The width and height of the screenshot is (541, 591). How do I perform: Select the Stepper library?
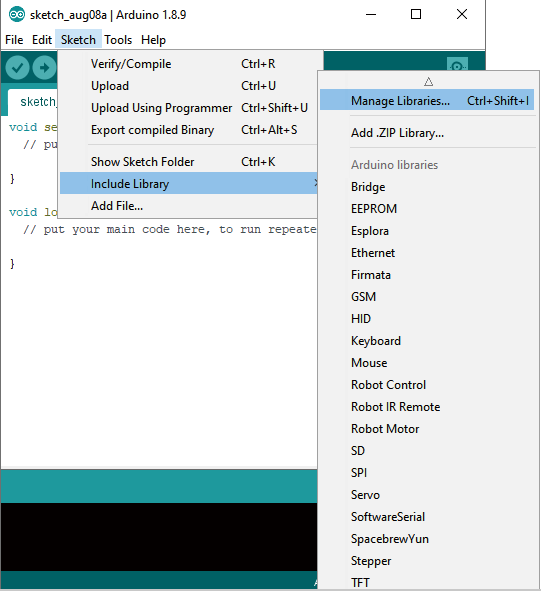pos(427,561)
